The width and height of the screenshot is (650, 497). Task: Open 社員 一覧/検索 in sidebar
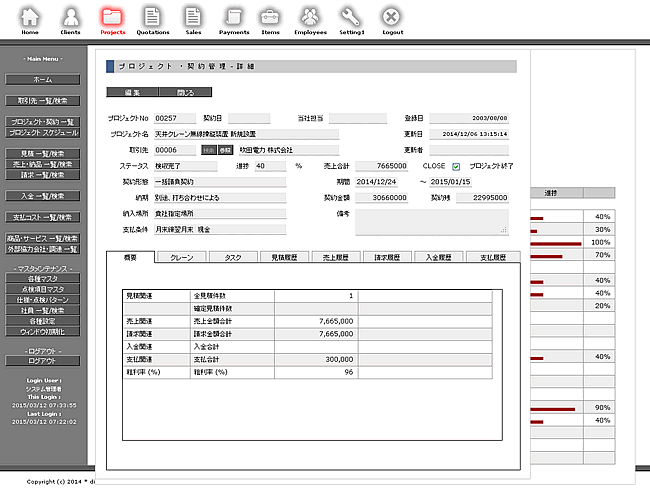[43, 310]
